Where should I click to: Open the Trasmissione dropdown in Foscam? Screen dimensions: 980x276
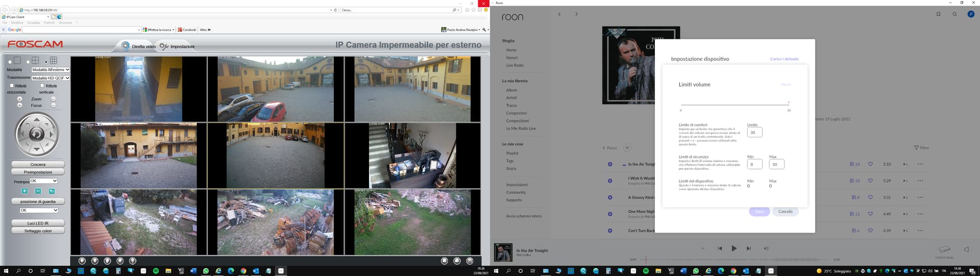51,78
